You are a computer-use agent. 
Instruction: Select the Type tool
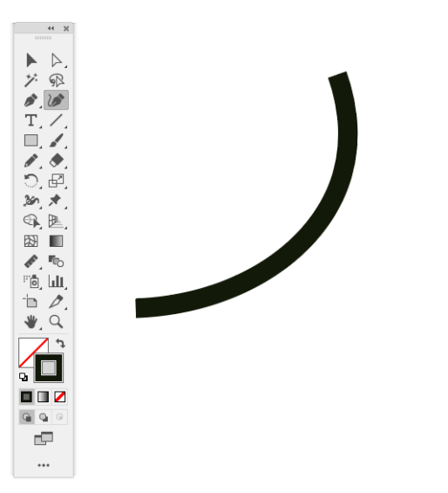coord(31,120)
